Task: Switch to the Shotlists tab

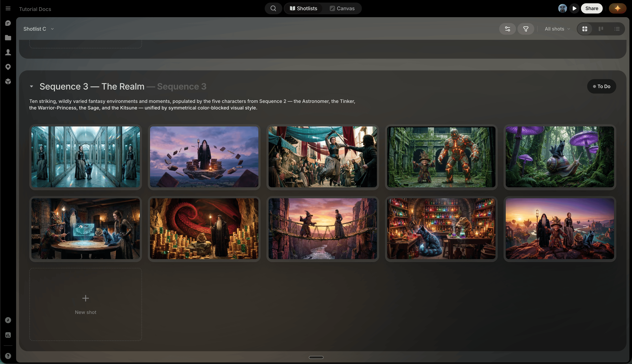Action: (x=303, y=9)
